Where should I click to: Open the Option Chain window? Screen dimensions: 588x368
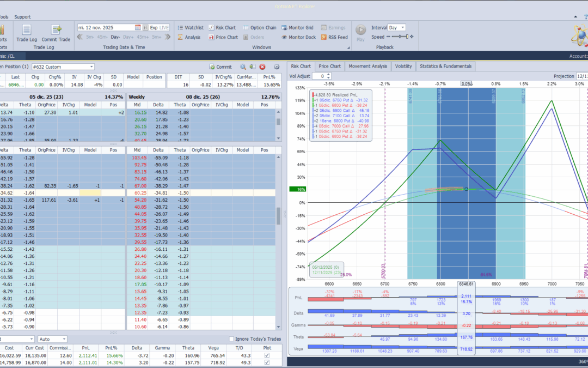259,27
